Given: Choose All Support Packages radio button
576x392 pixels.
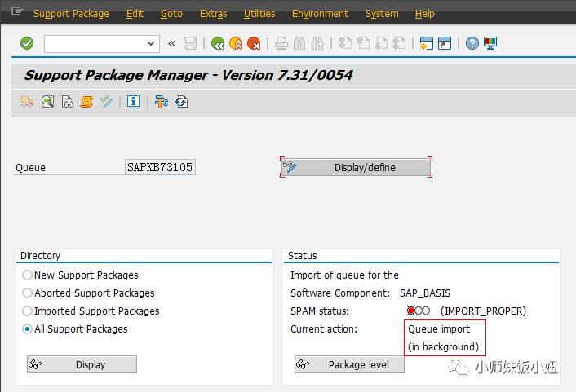Looking at the screenshot, I should pos(28,329).
